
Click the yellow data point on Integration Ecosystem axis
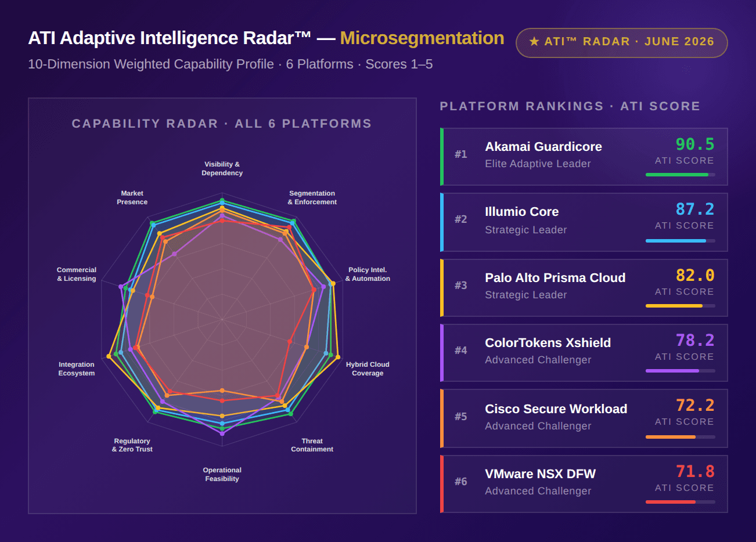109,356
